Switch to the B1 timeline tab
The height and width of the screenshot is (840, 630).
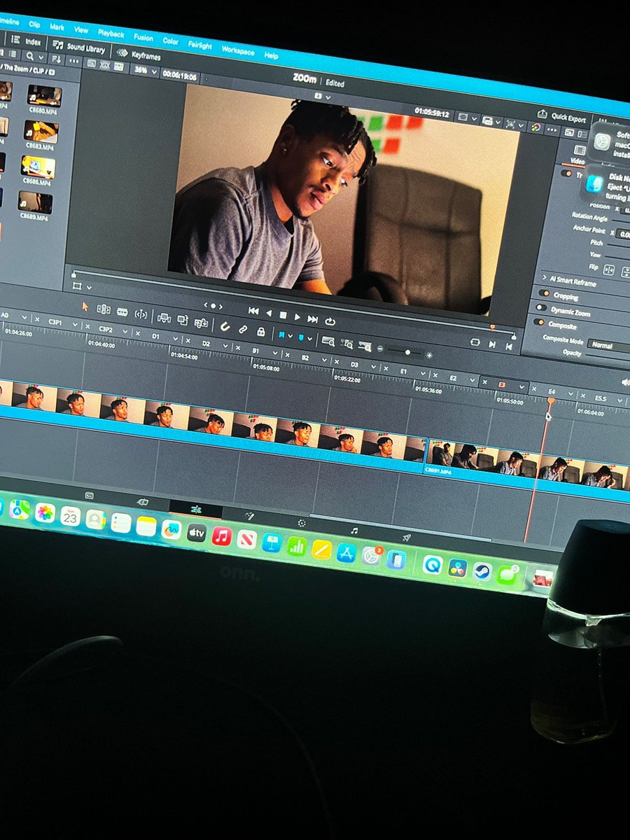[255, 351]
